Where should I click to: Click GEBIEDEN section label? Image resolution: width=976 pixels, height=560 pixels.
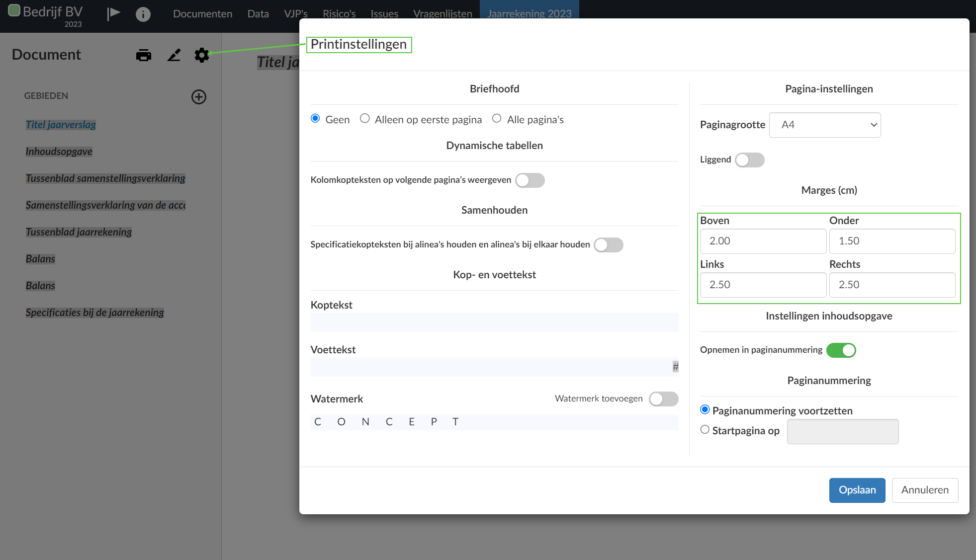pyautogui.click(x=46, y=96)
